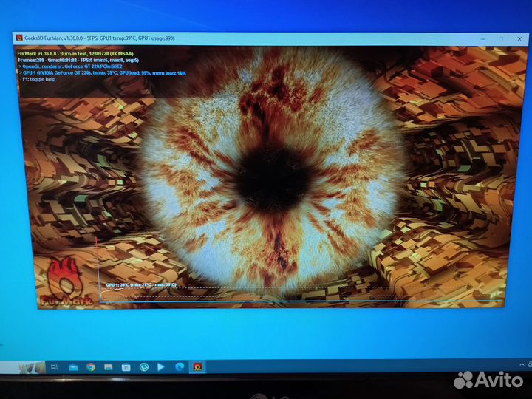Minimize the FurMark window
This screenshot has height=399, width=532.
coord(482,38)
